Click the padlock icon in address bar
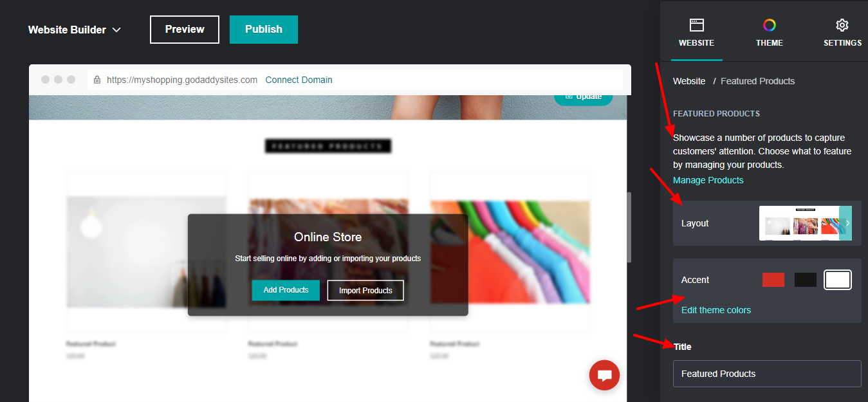Viewport: 868px width, 402px height. coord(97,80)
